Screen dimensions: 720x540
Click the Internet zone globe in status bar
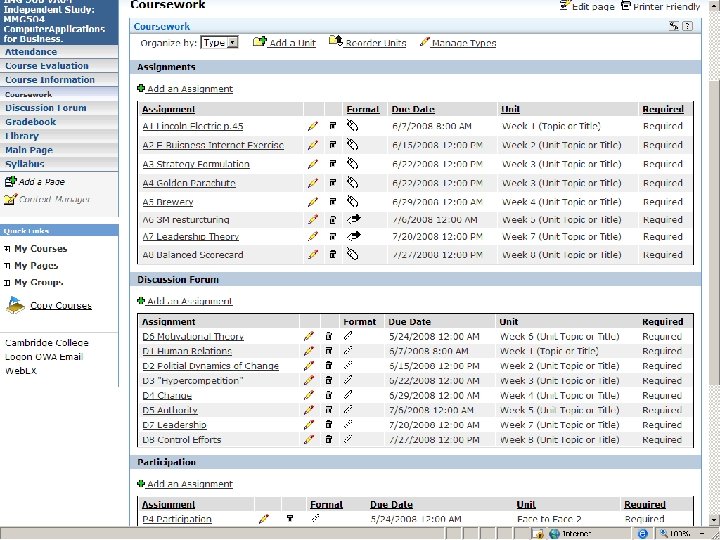pyautogui.click(x=554, y=534)
